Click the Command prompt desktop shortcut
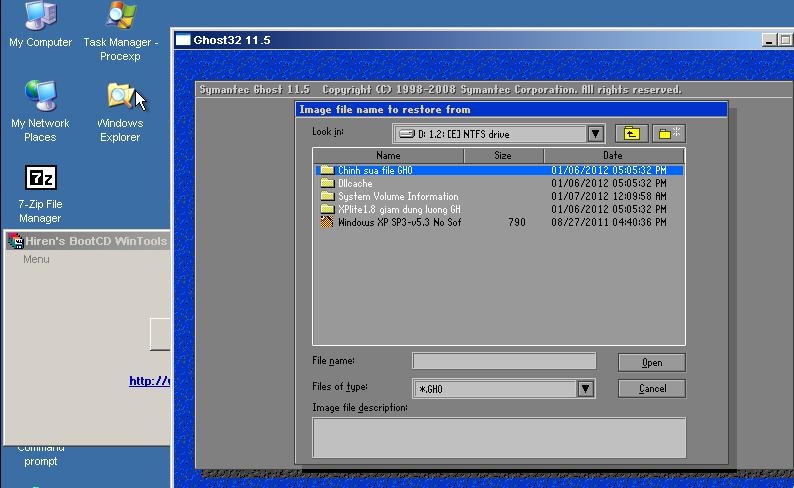The width and height of the screenshot is (794, 488). pyautogui.click(x=41, y=455)
